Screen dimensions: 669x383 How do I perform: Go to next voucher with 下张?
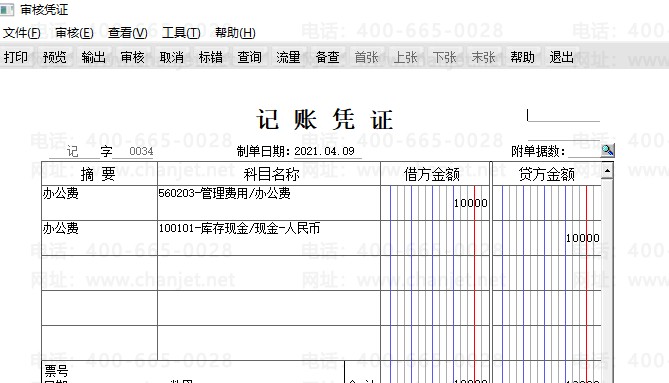444,57
